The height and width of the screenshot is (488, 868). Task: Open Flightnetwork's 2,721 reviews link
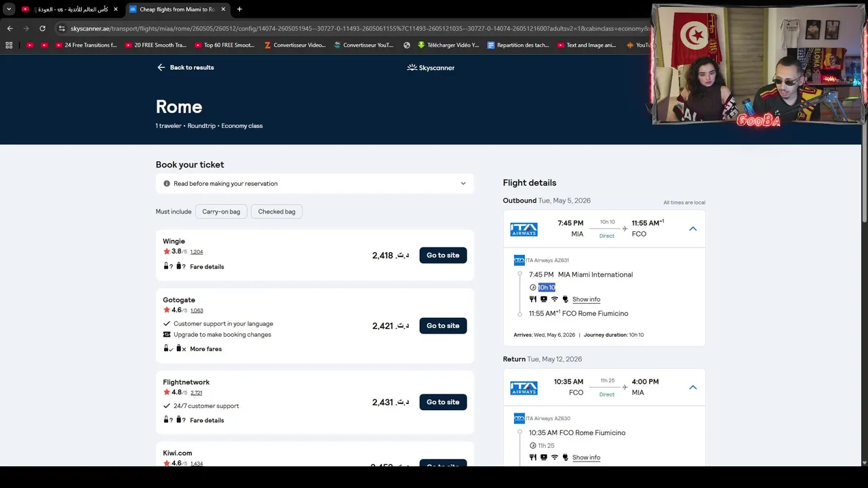coord(196,393)
